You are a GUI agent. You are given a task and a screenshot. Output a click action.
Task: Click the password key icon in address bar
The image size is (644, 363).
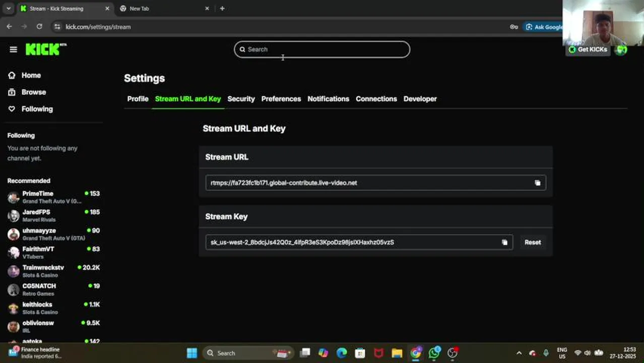click(x=514, y=27)
